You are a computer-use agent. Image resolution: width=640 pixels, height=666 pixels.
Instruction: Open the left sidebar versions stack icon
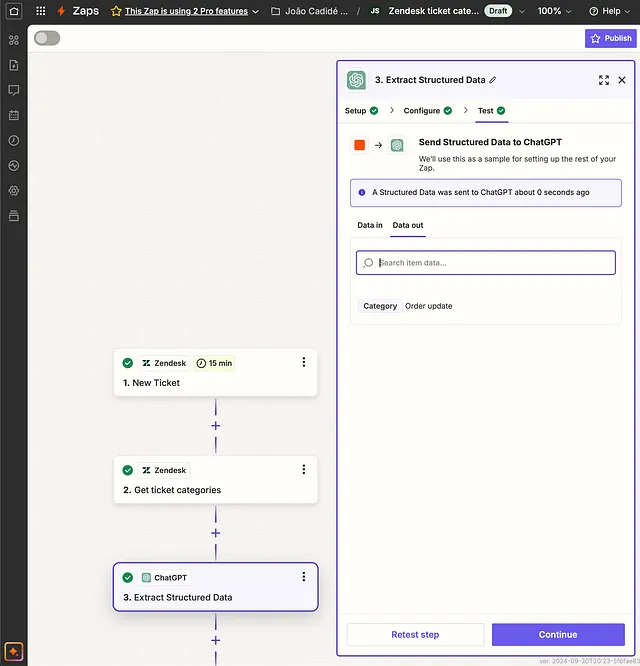click(14, 216)
